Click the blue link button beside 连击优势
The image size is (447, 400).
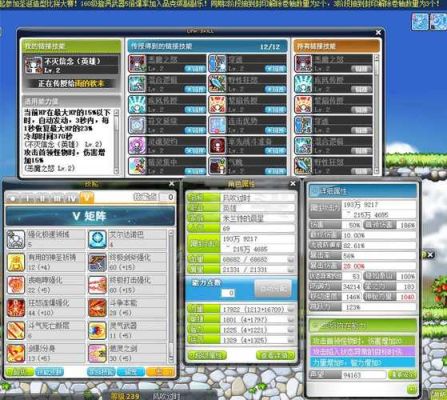click(275, 130)
